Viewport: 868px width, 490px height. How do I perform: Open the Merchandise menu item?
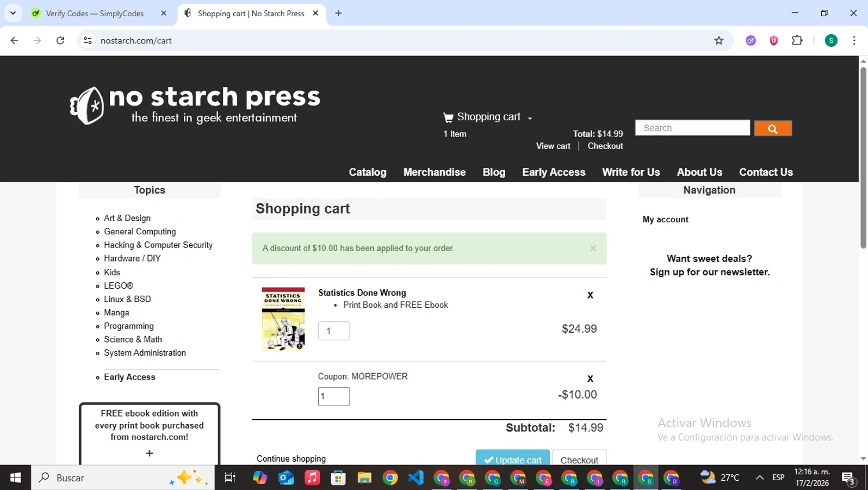coord(435,172)
